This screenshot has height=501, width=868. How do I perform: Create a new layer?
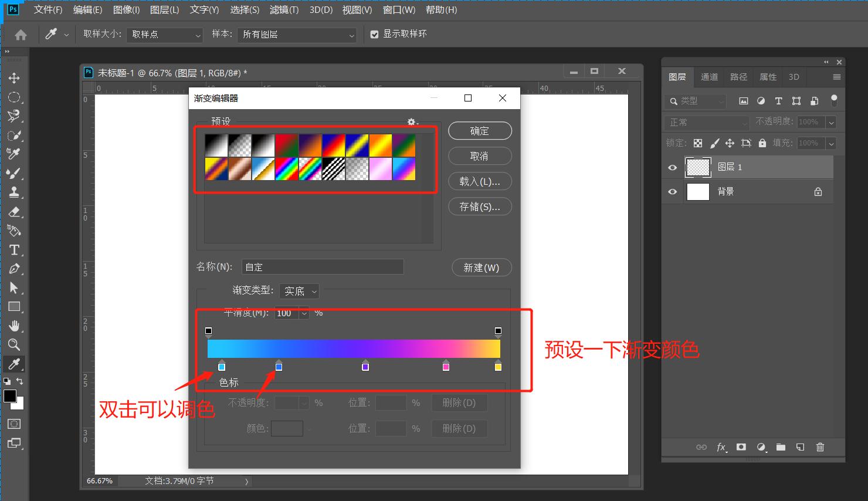point(800,447)
